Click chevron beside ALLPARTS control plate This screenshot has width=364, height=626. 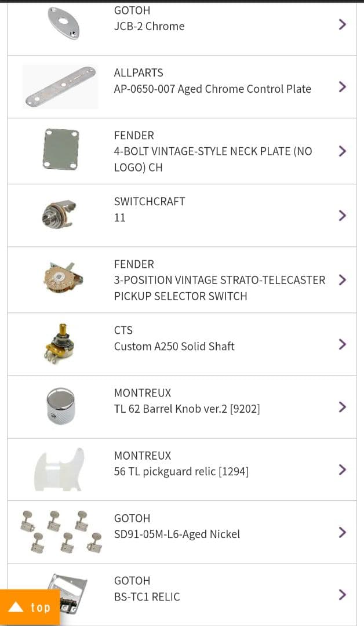pyautogui.click(x=342, y=87)
